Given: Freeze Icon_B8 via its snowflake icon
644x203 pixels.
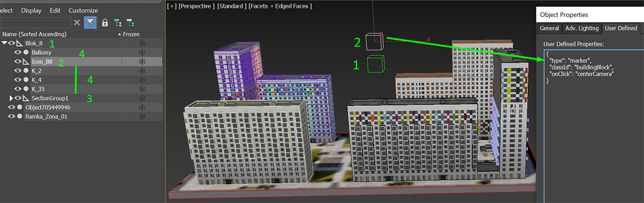Looking at the screenshot, I should pyautogui.click(x=142, y=62).
